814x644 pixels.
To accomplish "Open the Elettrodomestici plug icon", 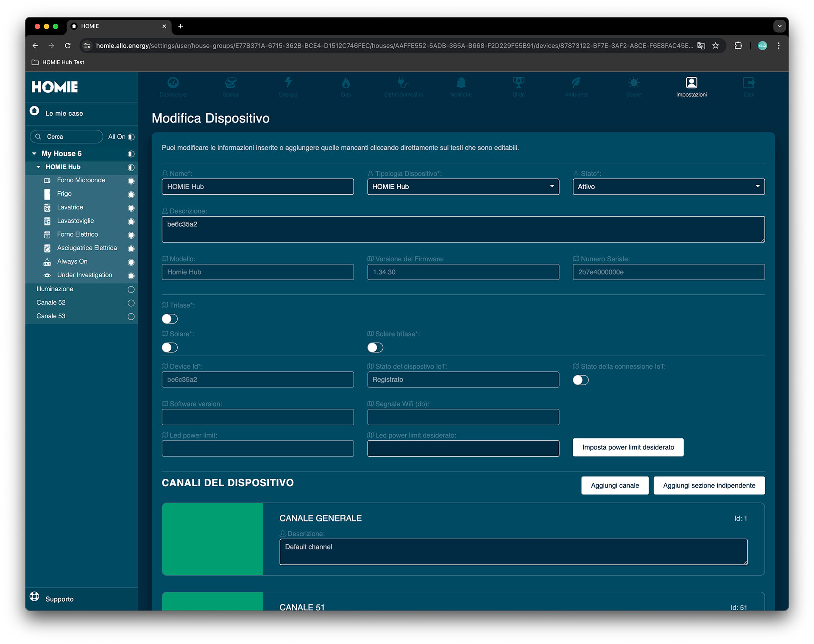I will pos(403,83).
